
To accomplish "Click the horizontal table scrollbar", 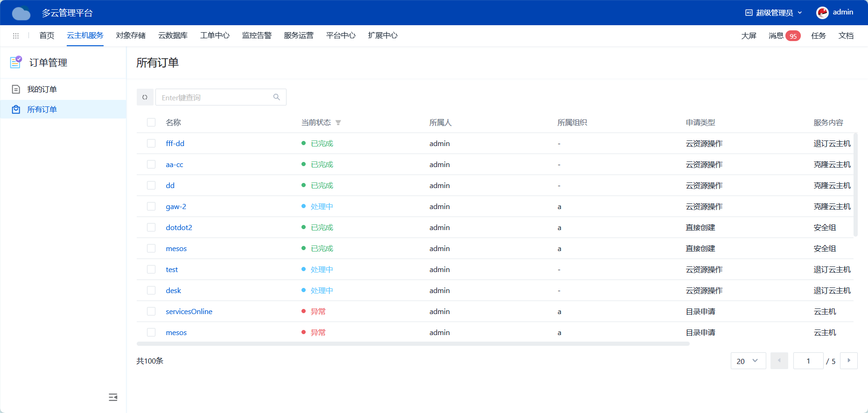I will point(413,344).
